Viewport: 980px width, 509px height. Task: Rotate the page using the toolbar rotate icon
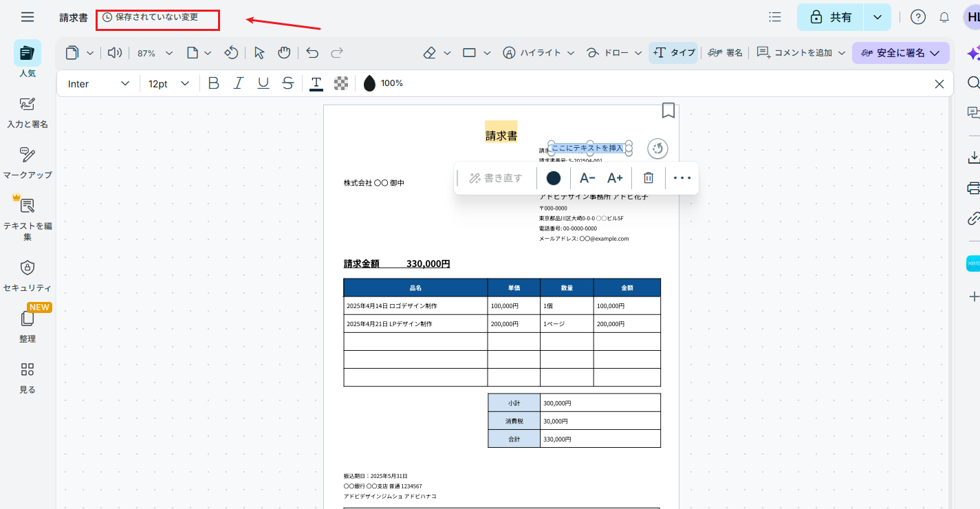point(232,53)
